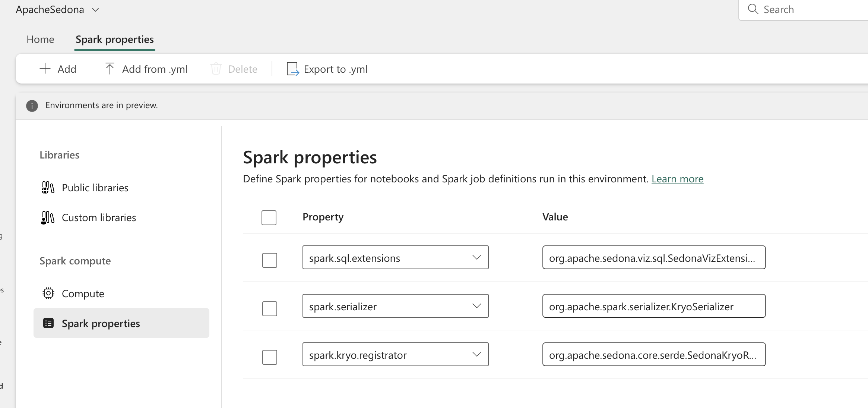Click the Add from .yml upload icon
The width and height of the screenshot is (868, 408).
[109, 69]
